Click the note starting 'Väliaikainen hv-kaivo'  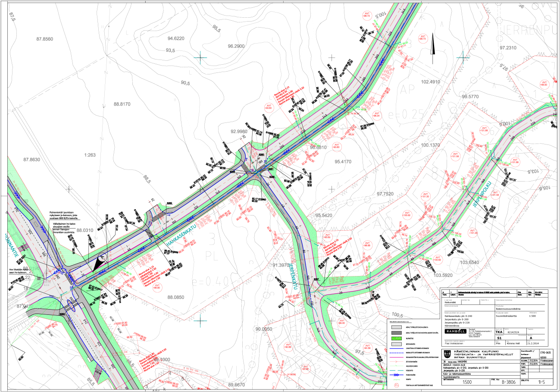pos(64,228)
